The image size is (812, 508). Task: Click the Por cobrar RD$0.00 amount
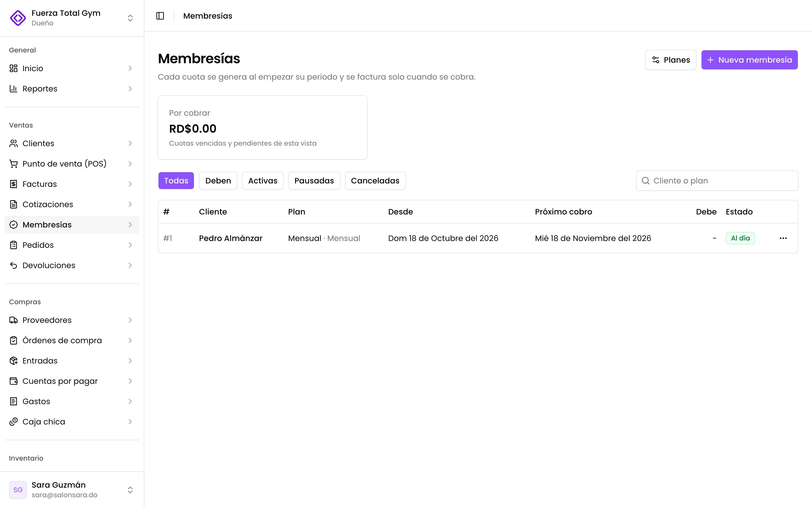(193, 129)
